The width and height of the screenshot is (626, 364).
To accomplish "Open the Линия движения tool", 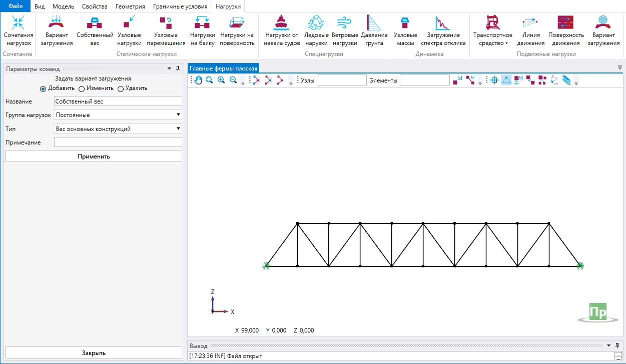I will coord(530,31).
